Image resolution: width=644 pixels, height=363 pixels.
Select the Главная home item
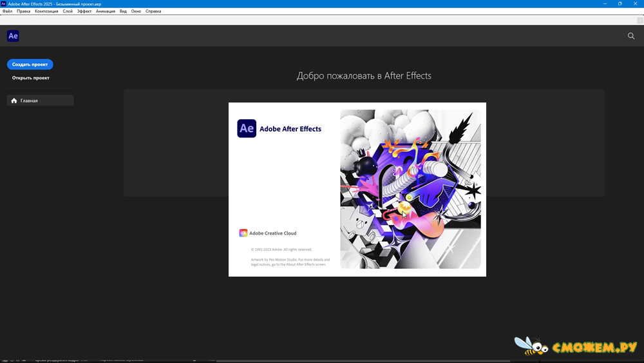(x=40, y=101)
